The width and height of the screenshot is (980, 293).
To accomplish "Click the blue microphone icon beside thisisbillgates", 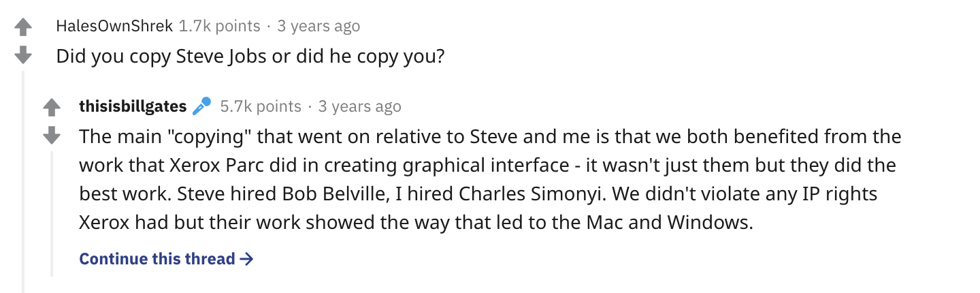I will (202, 106).
